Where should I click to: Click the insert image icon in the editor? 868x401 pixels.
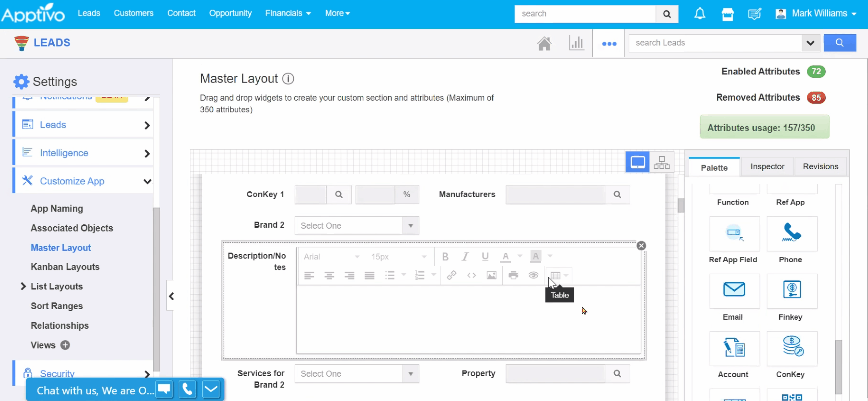click(491, 275)
